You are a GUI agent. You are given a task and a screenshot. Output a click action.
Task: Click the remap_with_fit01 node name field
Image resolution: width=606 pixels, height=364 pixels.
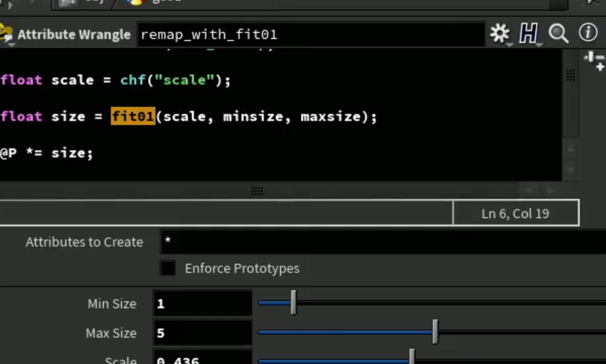tap(311, 35)
